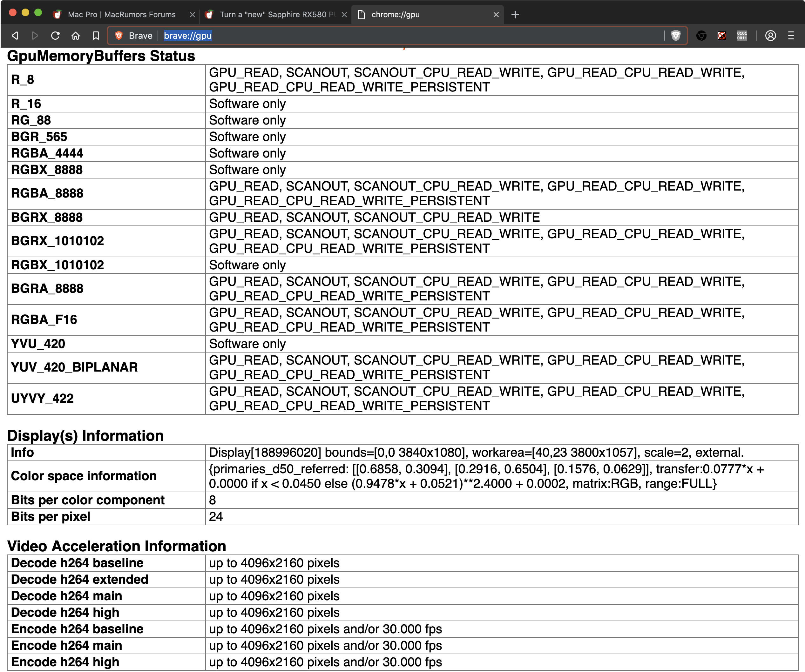Click the forward navigation arrow
This screenshot has height=672, width=805.
(35, 36)
